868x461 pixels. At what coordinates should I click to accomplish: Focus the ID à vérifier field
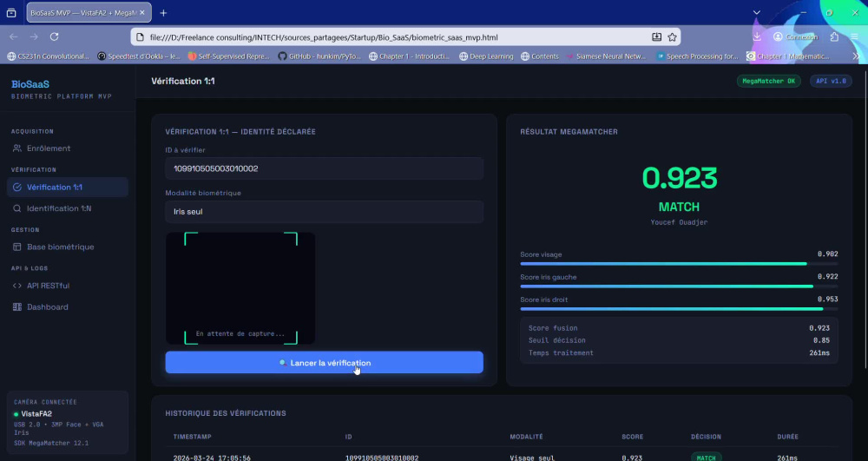click(x=324, y=168)
